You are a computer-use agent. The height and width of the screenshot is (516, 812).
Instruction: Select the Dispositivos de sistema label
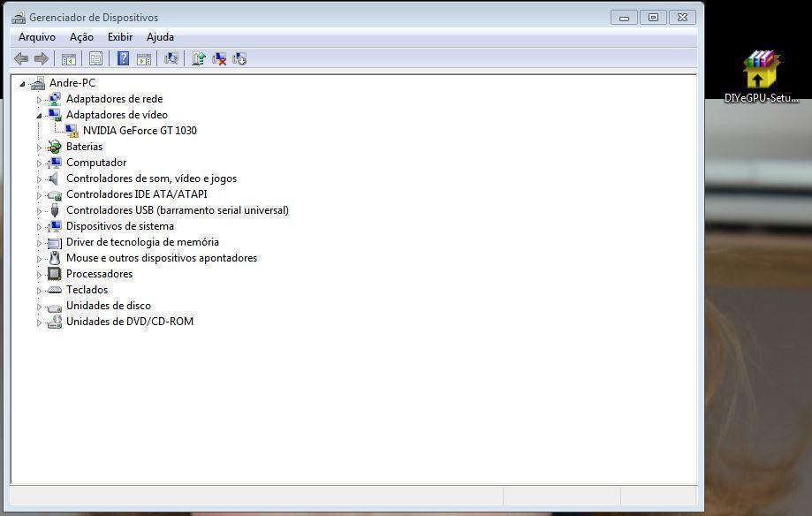click(x=120, y=226)
